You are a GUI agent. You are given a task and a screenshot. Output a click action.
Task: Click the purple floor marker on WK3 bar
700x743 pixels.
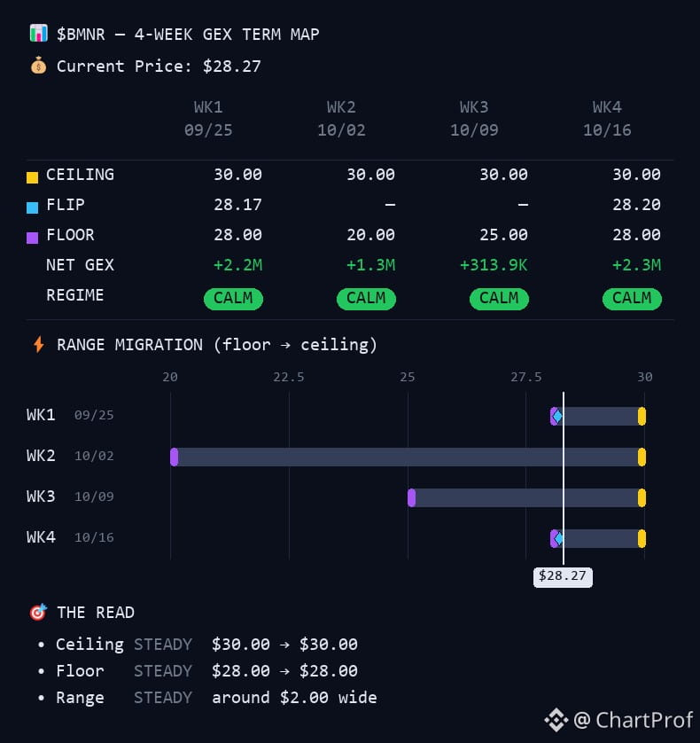coord(411,497)
